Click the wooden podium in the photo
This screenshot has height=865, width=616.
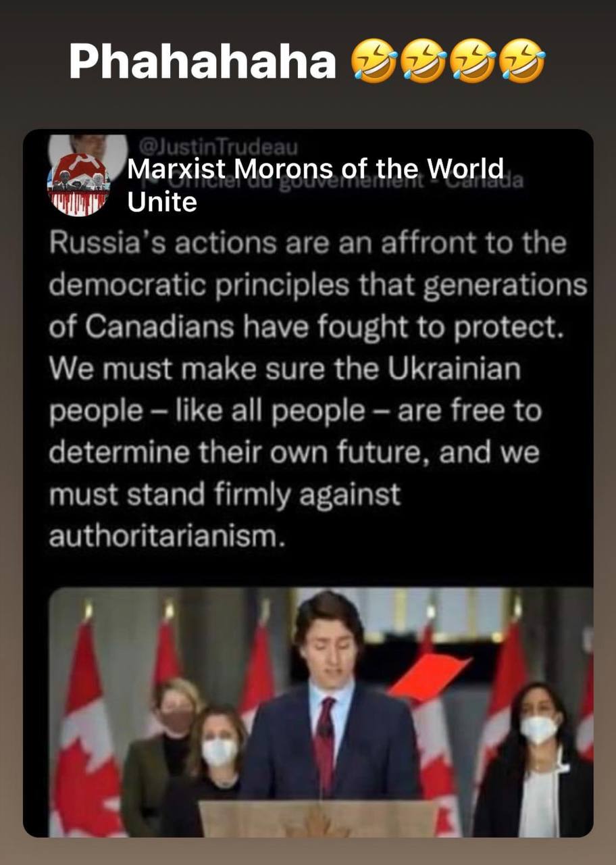click(x=317, y=819)
